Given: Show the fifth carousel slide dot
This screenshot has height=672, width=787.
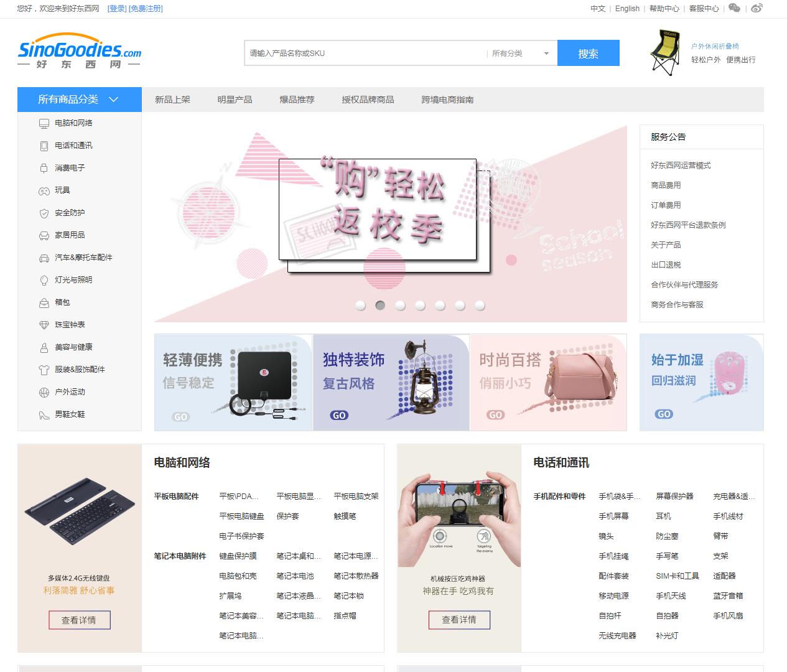Looking at the screenshot, I should click(440, 306).
